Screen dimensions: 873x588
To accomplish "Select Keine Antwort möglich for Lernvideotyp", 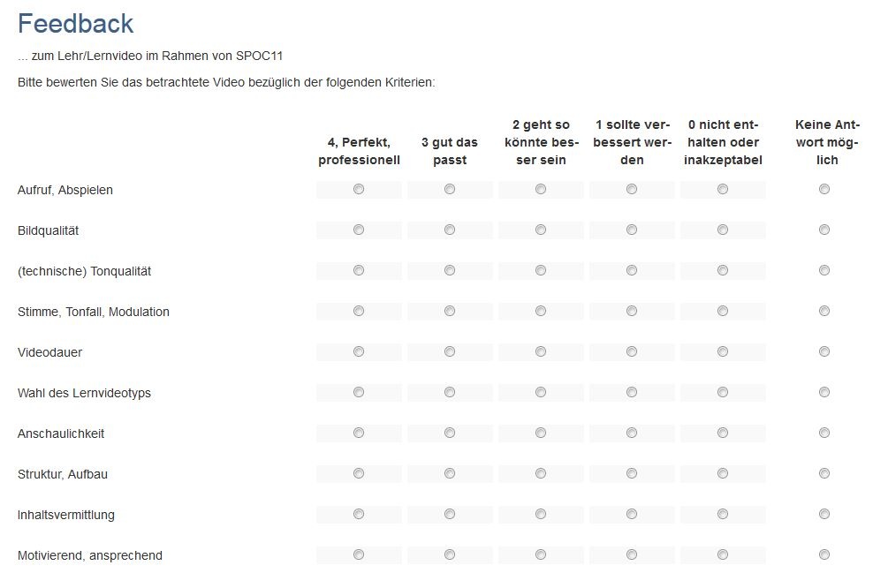I will [824, 392].
